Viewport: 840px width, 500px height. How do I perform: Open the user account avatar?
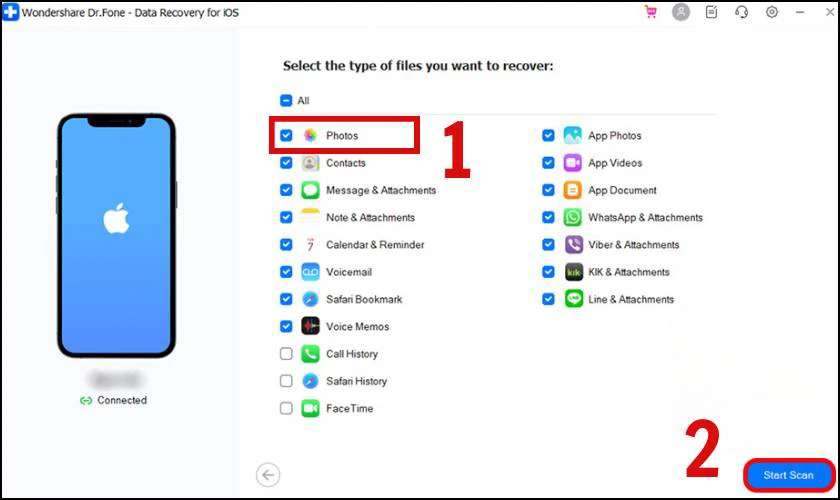(681, 12)
